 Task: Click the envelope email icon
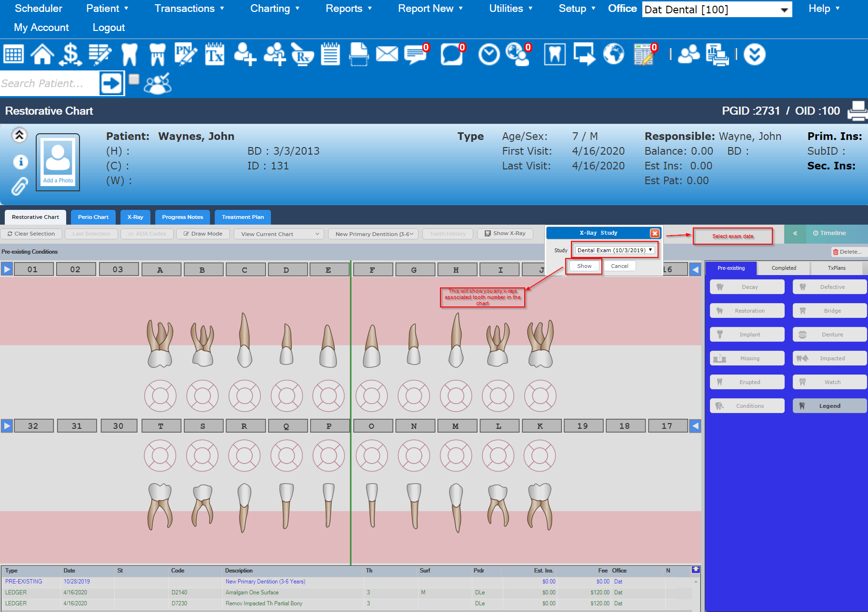click(x=387, y=54)
